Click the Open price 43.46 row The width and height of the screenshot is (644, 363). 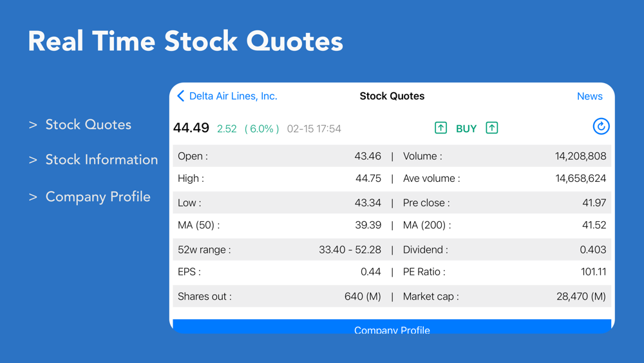279,156
